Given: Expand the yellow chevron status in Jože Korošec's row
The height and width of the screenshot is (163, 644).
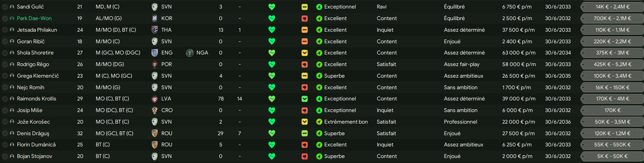Looking at the screenshot, I should pyautogui.click(x=305, y=122).
